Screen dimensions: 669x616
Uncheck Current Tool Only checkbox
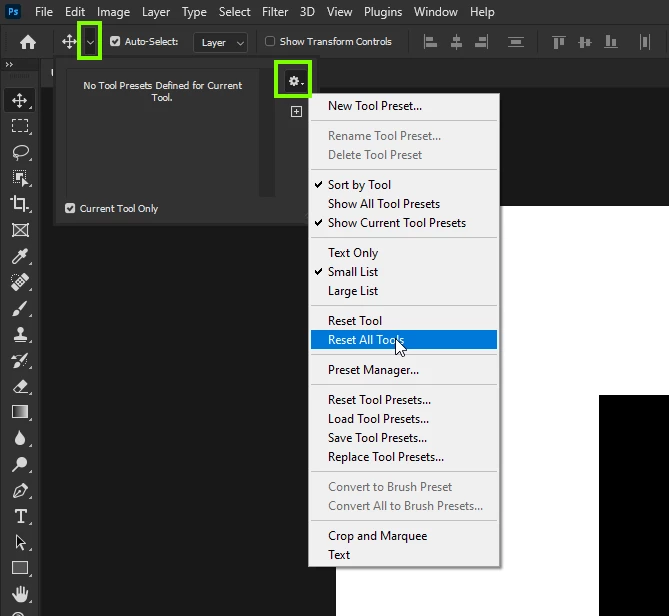point(70,208)
